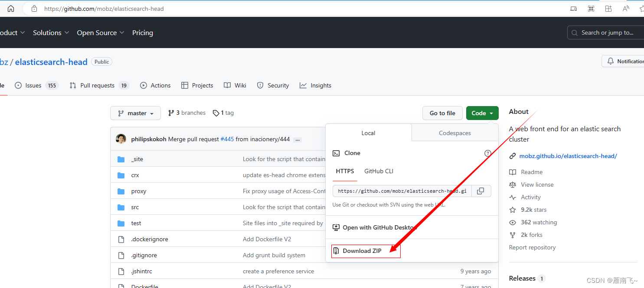The height and width of the screenshot is (288, 644).
Task: Open the Actions tab
Action: click(155, 85)
